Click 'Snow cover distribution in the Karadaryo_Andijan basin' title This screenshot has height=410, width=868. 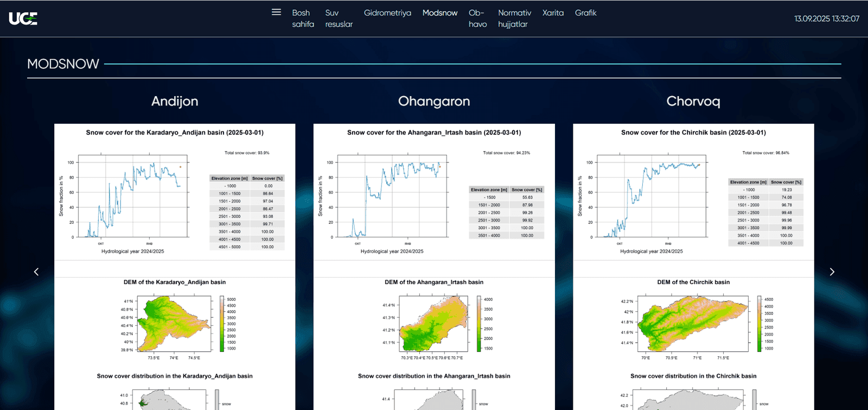[x=175, y=376]
